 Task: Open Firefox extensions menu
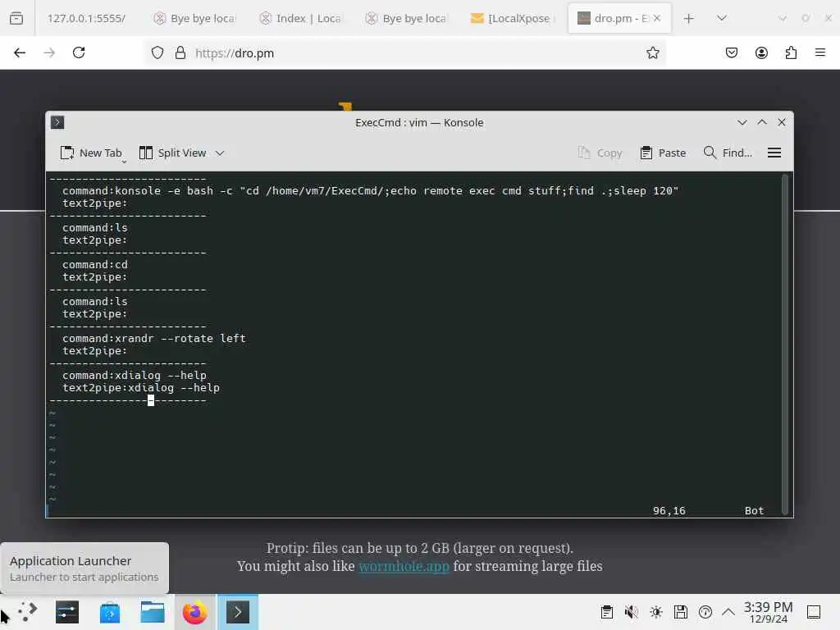(x=791, y=52)
